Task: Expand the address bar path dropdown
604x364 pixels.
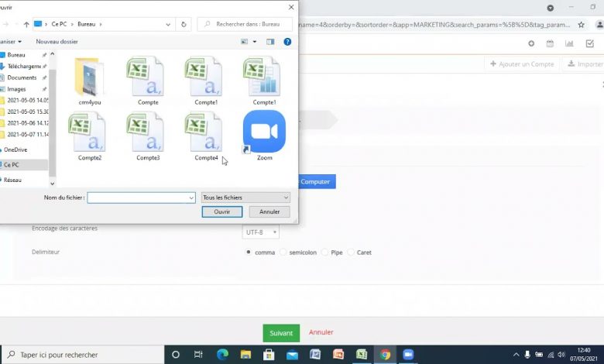Action: coord(168,24)
